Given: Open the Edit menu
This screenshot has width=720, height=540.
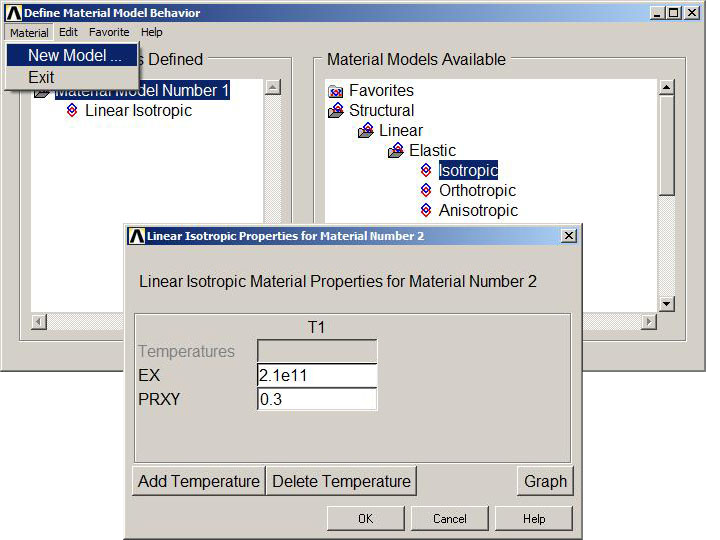Looking at the screenshot, I should 68,33.
